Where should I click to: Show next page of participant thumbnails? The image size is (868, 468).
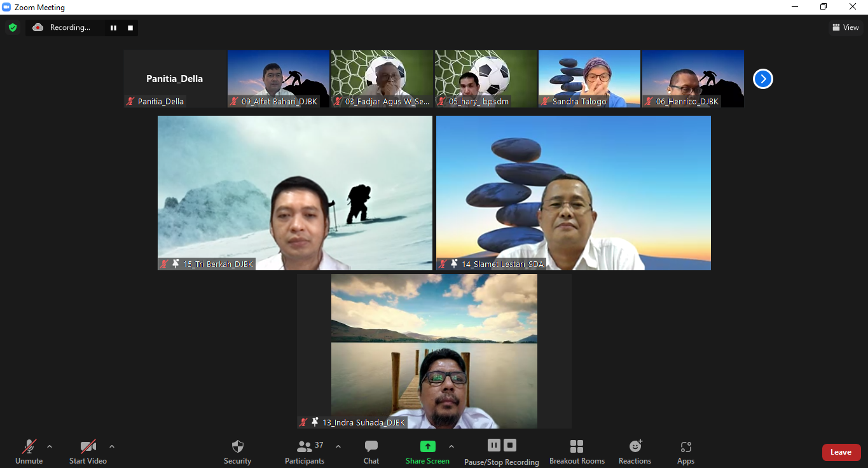coord(762,79)
